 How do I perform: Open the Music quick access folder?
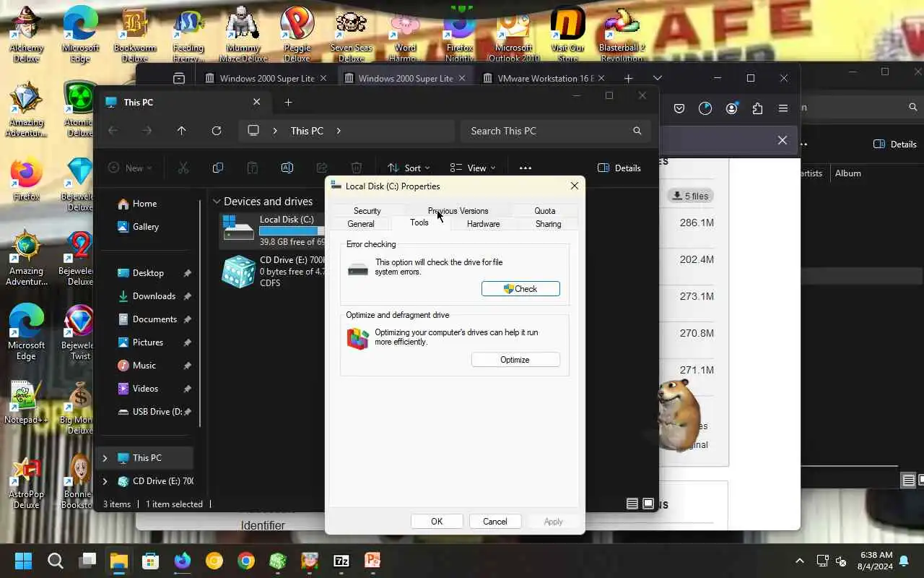pos(144,366)
